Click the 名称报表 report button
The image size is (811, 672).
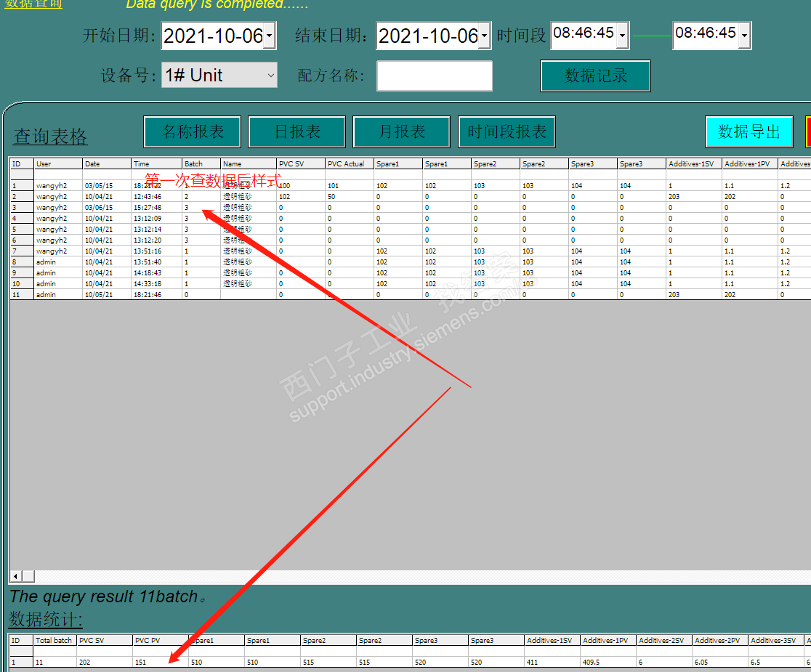[193, 131]
